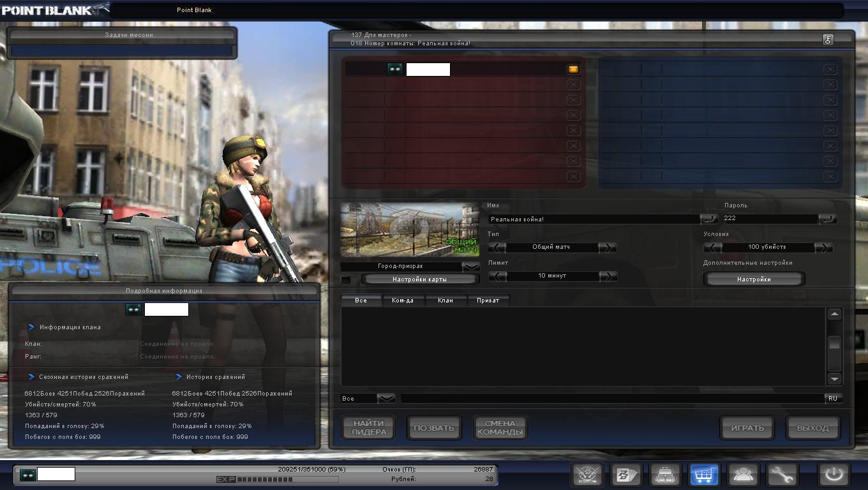Click the Город-призрак map preview thumbnail
868x490 pixels.
tap(410, 230)
